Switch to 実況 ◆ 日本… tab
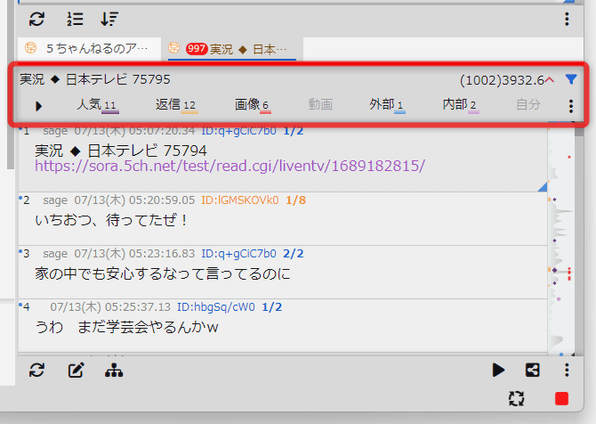This screenshot has width=596, height=424. (x=232, y=49)
